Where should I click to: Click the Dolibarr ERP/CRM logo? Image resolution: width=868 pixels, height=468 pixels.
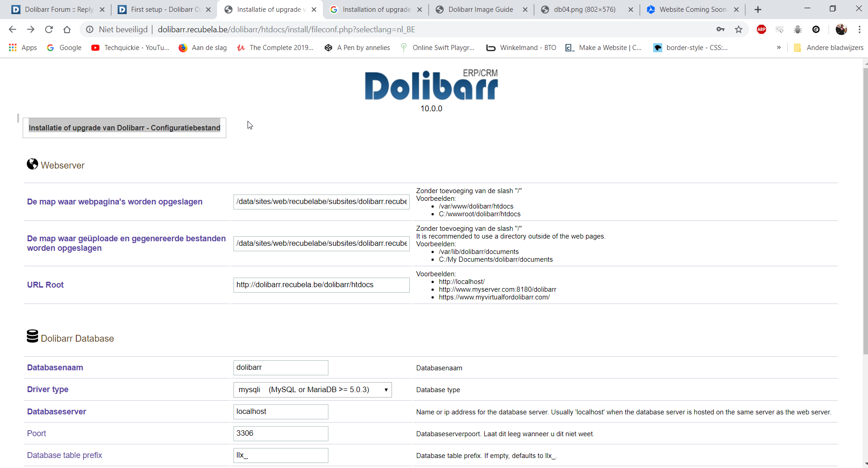(x=432, y=85)
